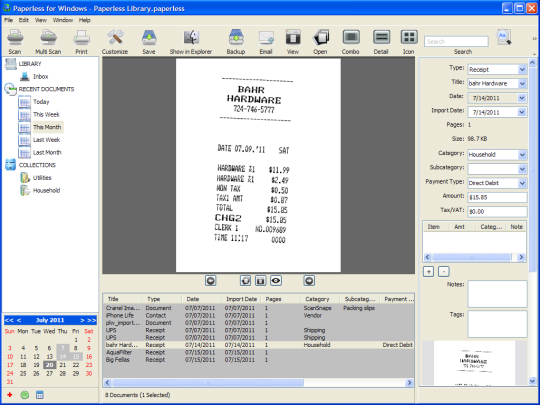Click the Scan toolbar icon
Image resolution: width=540 pixels, height=405 pixels.
pyautogui.click(x=15, y=38)
